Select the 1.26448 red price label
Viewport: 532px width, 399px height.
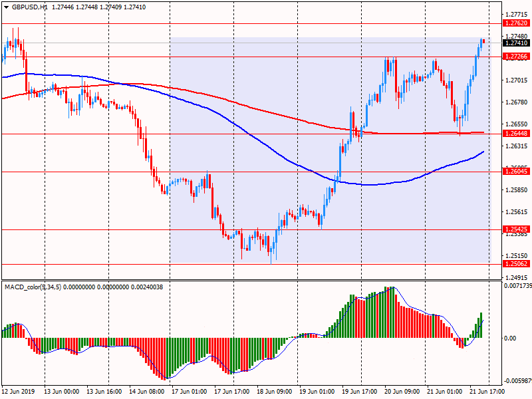[x=517, y=134]
